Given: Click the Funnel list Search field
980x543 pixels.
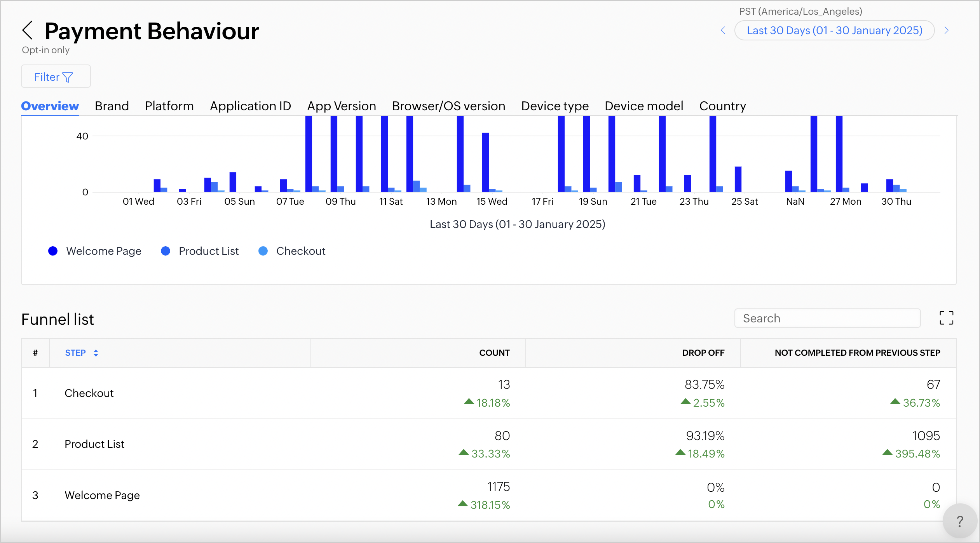Looking at the screenshot, I should pyautogui.click(x=827, y=318).
